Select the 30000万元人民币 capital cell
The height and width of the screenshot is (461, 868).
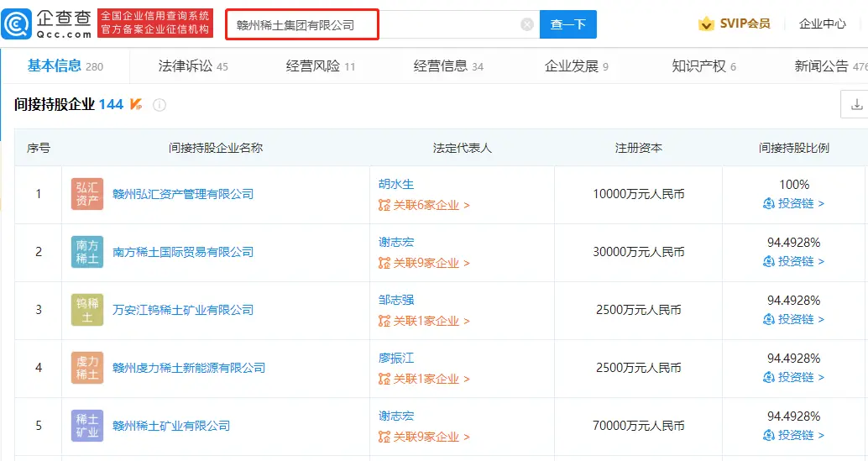[x=638, y=252]
